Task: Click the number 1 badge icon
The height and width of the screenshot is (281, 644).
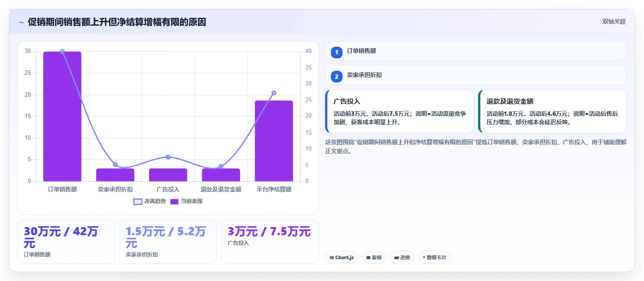Action: (x=337, y=52)
